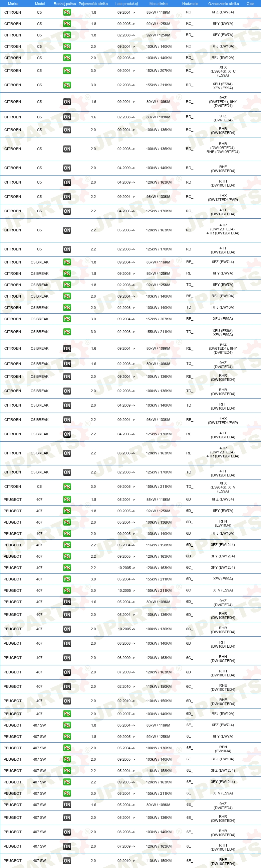Select '09.2007 ->' production date cell

[126, 714]
